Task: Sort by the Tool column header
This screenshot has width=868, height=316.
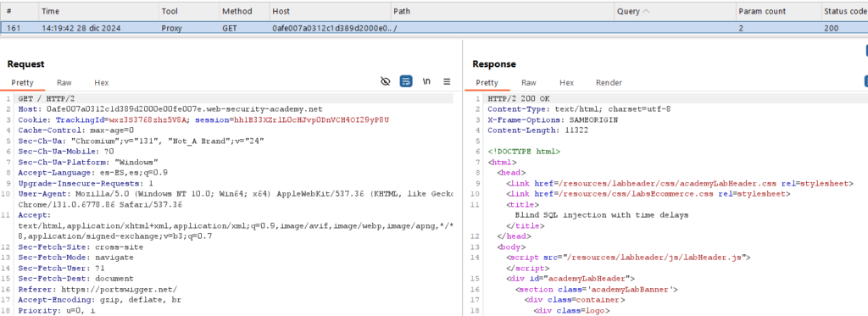Action: [188, 11]
